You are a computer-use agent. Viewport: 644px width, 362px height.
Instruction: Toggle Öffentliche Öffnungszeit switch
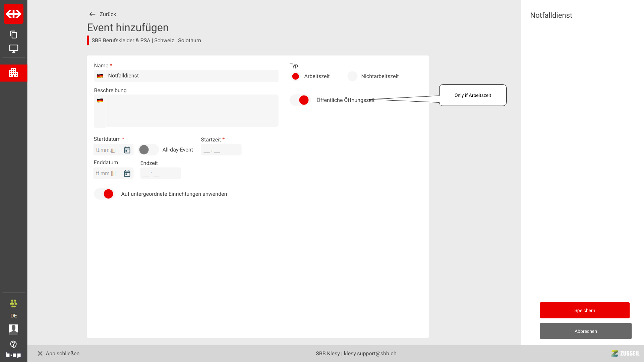coord(300,100)
